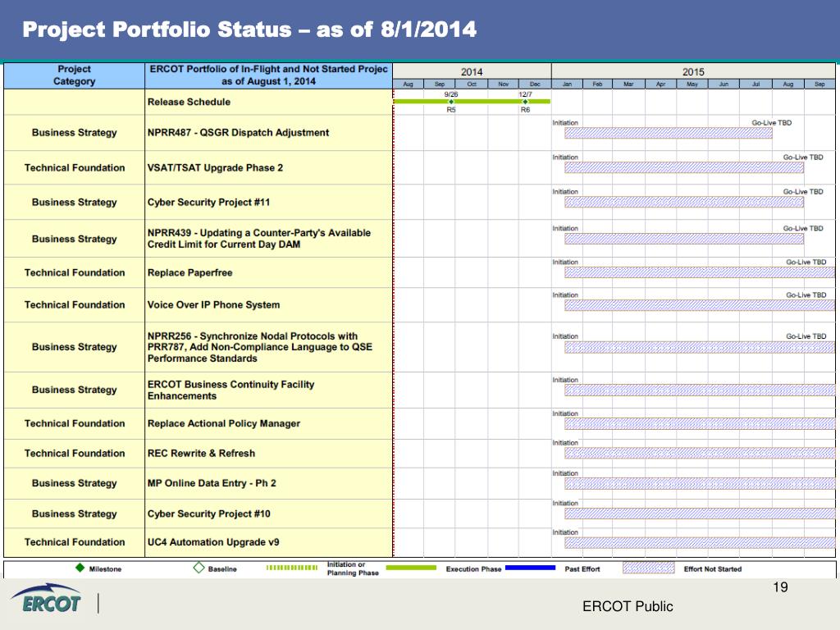
Task: Click the page number 19
Action: tap(781, 587)
